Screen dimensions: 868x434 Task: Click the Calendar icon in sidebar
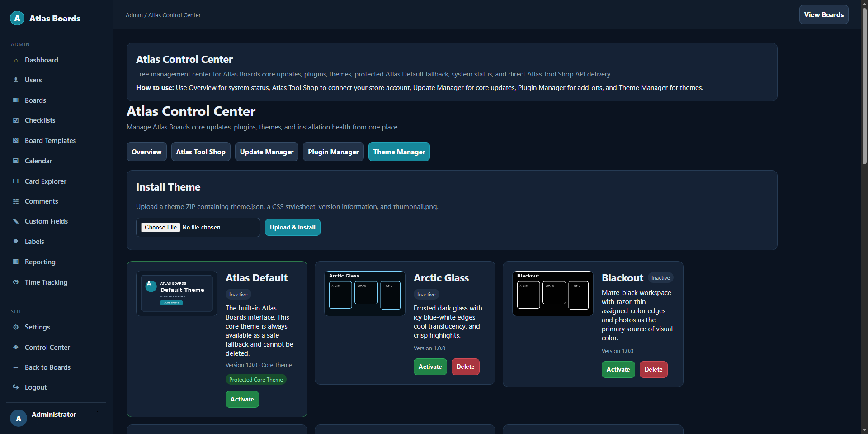pos(16,161)
